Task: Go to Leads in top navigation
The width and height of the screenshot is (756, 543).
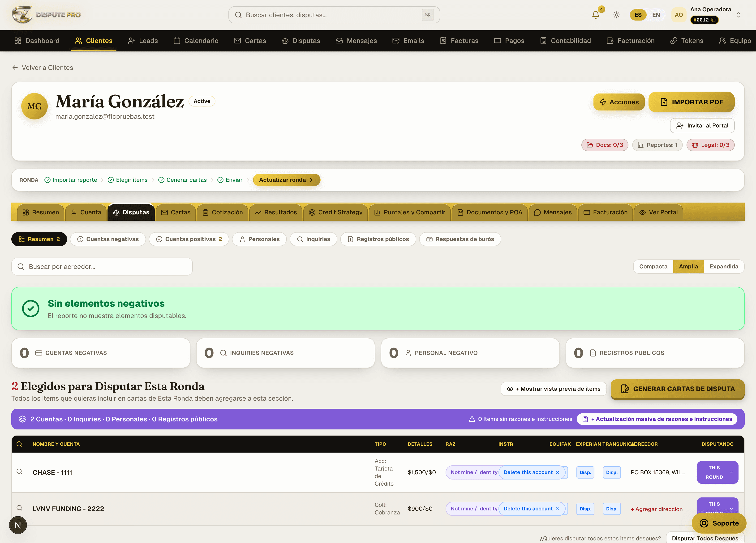Action: [143, 41]
